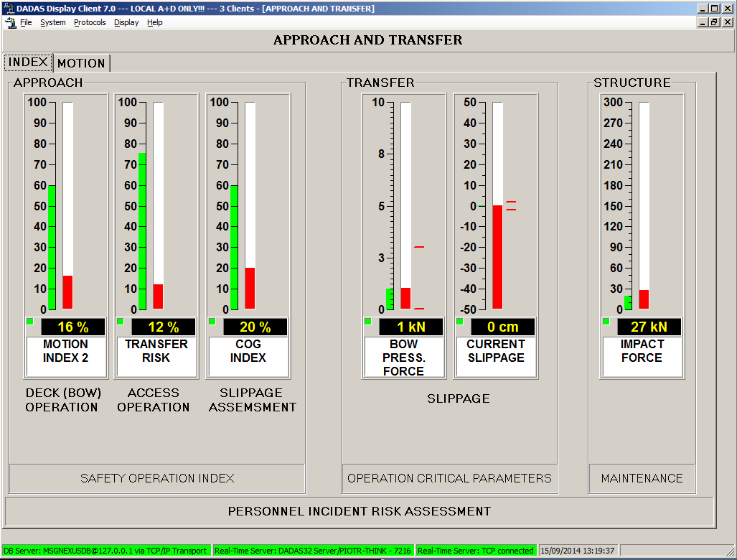Click green status indicator beside Motion Index 2

click(x=29, y=321)
